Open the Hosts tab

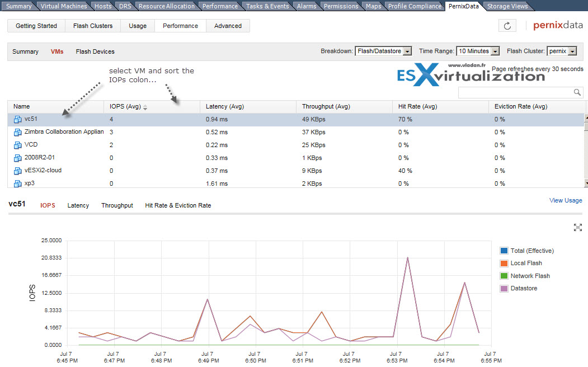[103, 6]
